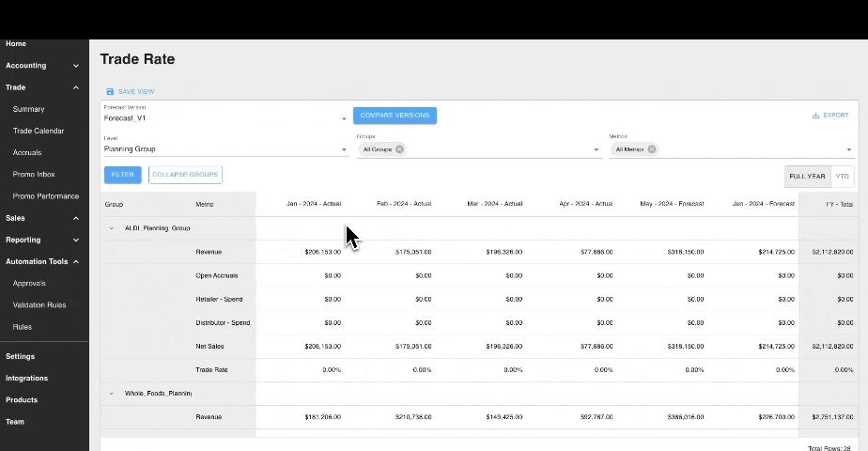
Task: Collapse the Sales sidebar section
Action: 76,218
